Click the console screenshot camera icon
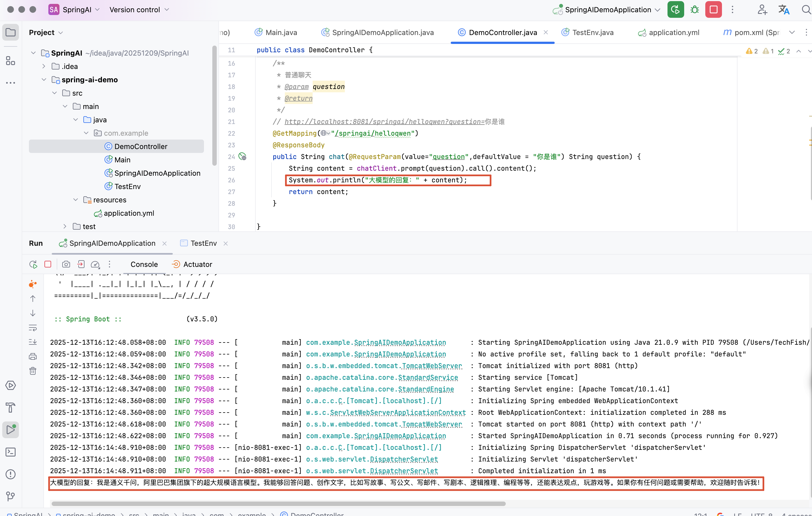This screenshot has height=516, width=812. 66,264
